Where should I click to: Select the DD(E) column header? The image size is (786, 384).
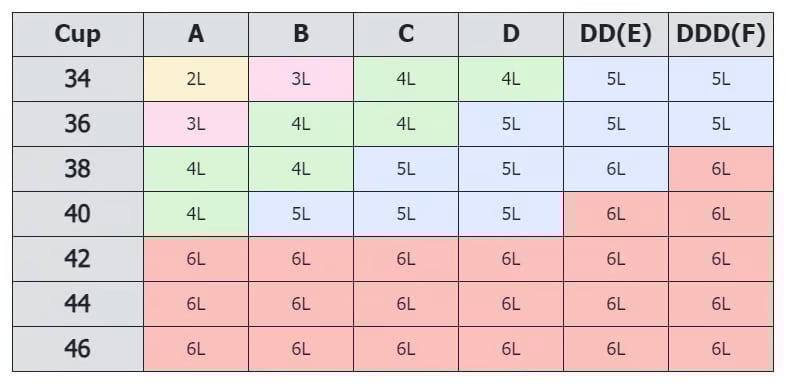[616, 35]
